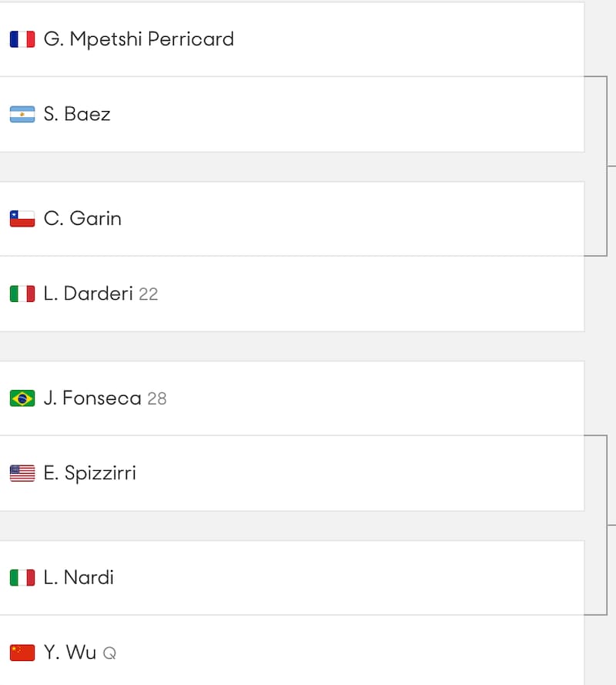Open G. Mpetshi Perricard's player profile
616x685 pixels.
point(139,39)
